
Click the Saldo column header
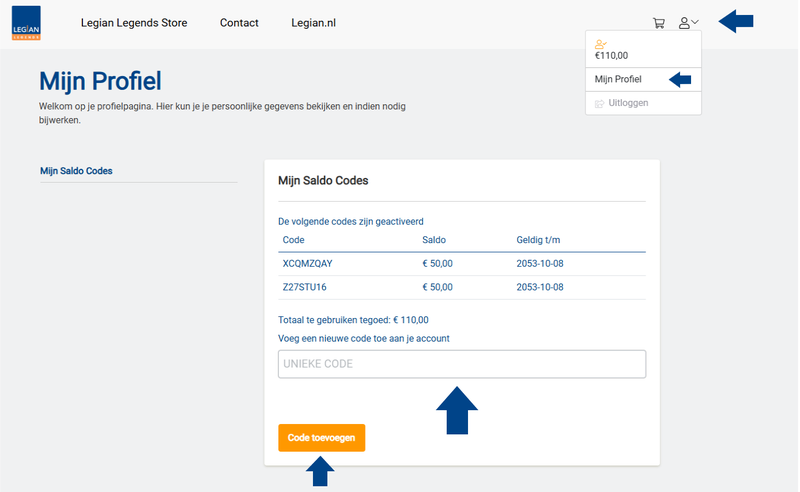click(x=434, y=240)
